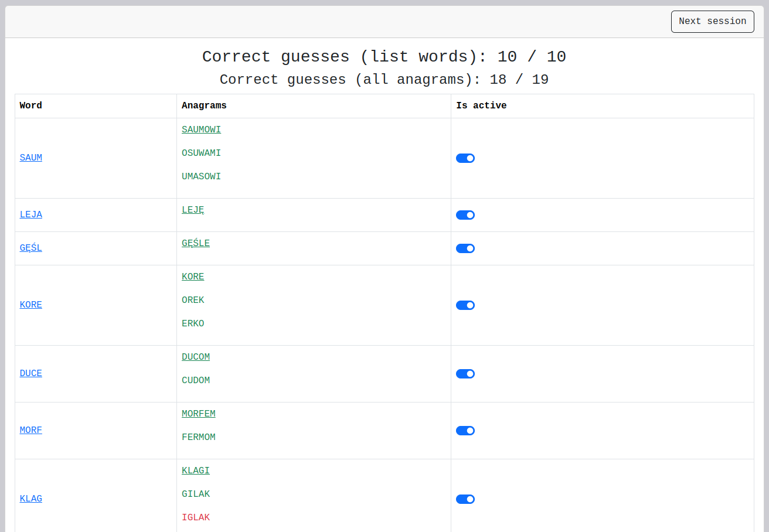Open the SAUM word link
The image size is (769, 532).
(31, 158)
